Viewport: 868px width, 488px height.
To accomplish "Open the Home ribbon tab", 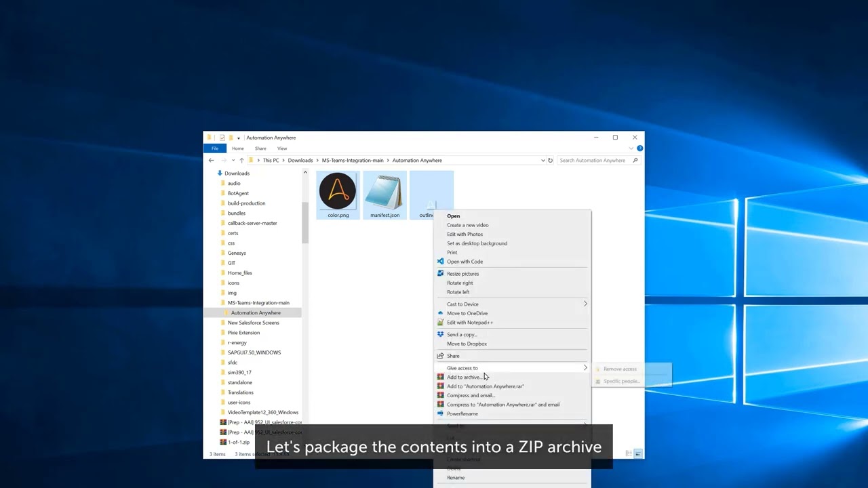I will click(x=237, y=148).
